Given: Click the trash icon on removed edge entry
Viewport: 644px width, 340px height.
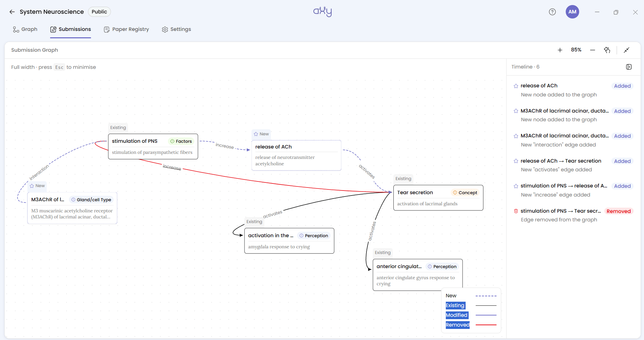Looking at the screenshot, I should [516, 211].
